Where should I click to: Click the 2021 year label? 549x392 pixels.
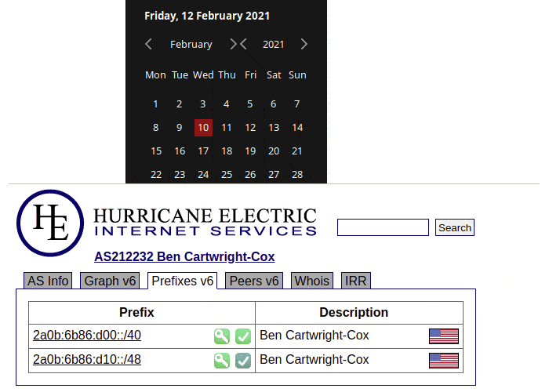pyautogui.click(x=274, y=45)
